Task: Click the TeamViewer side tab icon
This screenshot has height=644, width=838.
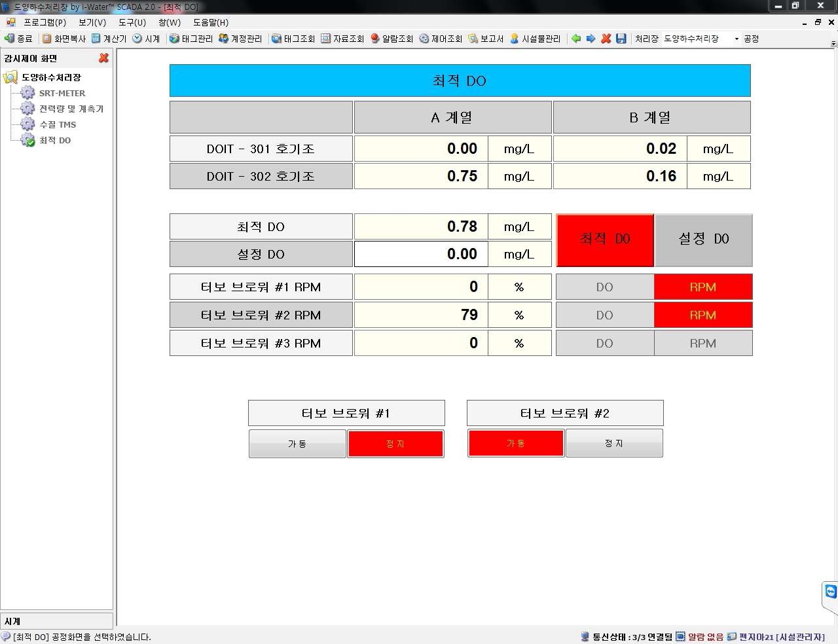Action: pos(830,592)
